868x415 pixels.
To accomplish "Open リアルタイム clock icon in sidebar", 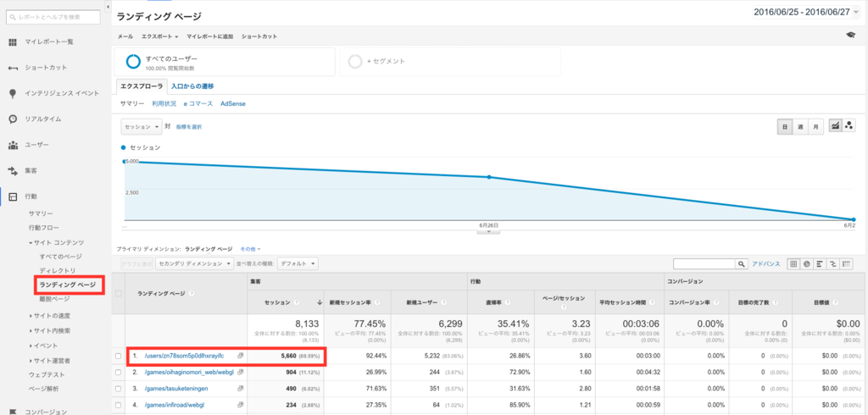I will tap(13, 119).
